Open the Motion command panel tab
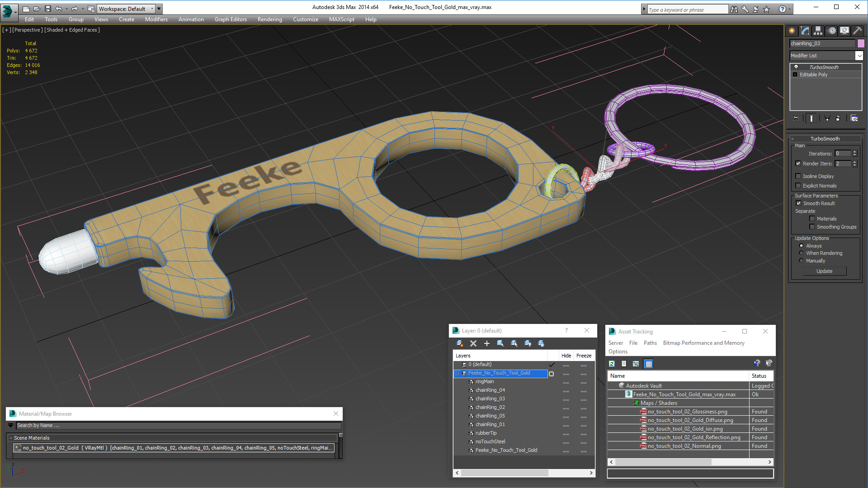This screenshot has height=488, width=868. [832, 30]
